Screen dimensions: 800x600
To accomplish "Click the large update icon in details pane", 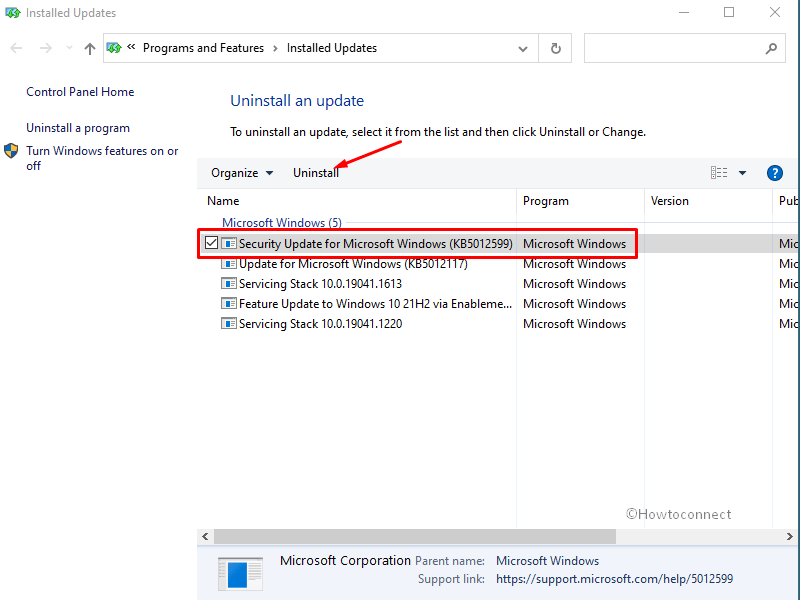I will [240, 574].
